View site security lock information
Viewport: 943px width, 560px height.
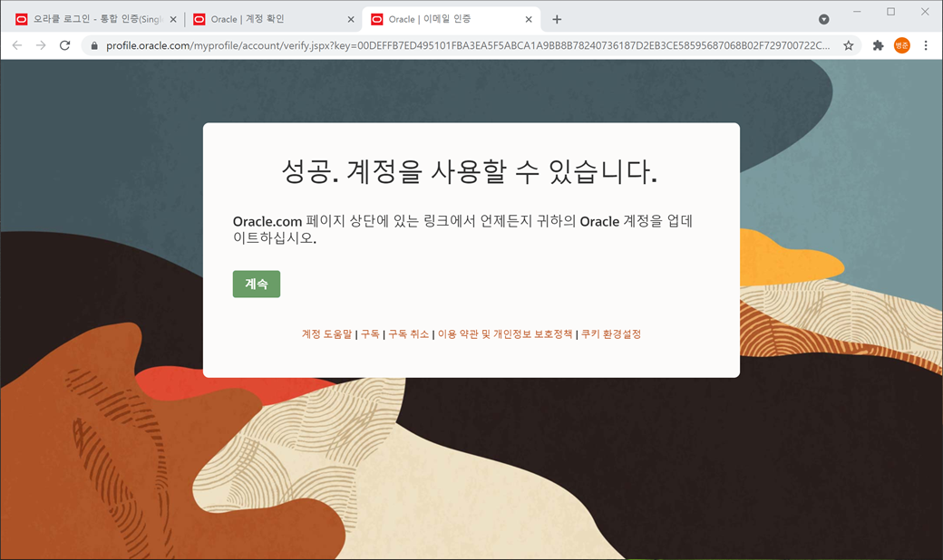coord(93,45)
